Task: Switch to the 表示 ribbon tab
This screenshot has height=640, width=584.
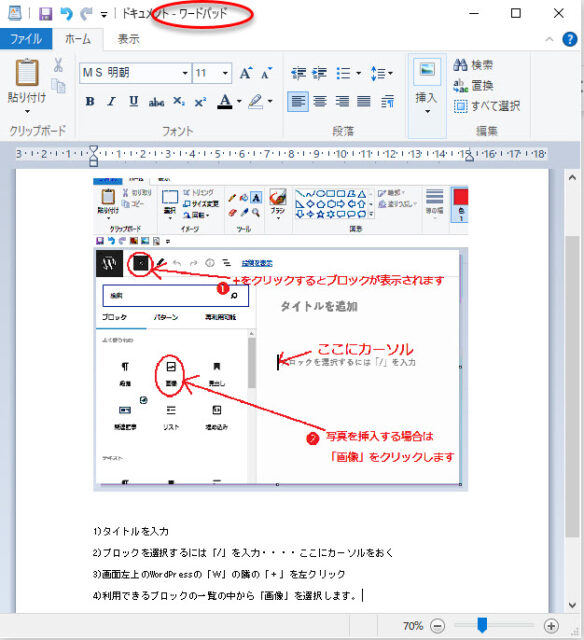Action: (x=128, y=39)
